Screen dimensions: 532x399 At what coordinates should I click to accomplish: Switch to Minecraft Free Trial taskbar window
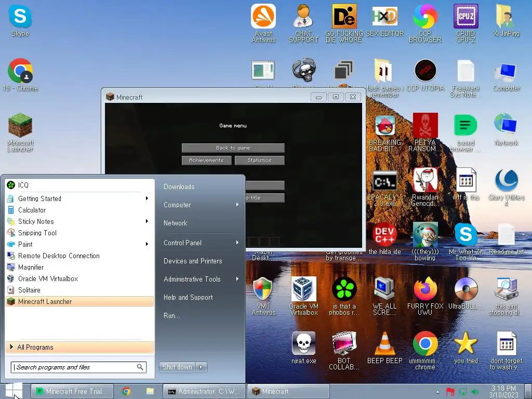pyautogui.click(x=73, y=391)
